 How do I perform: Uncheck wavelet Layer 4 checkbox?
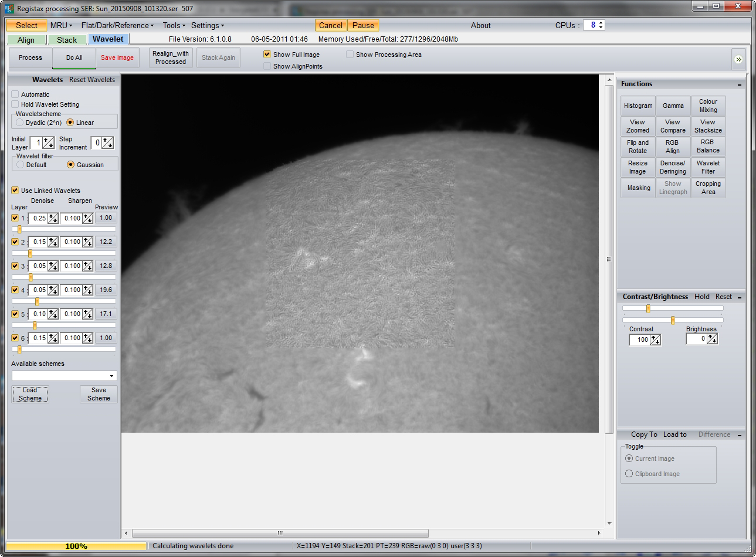15,290
